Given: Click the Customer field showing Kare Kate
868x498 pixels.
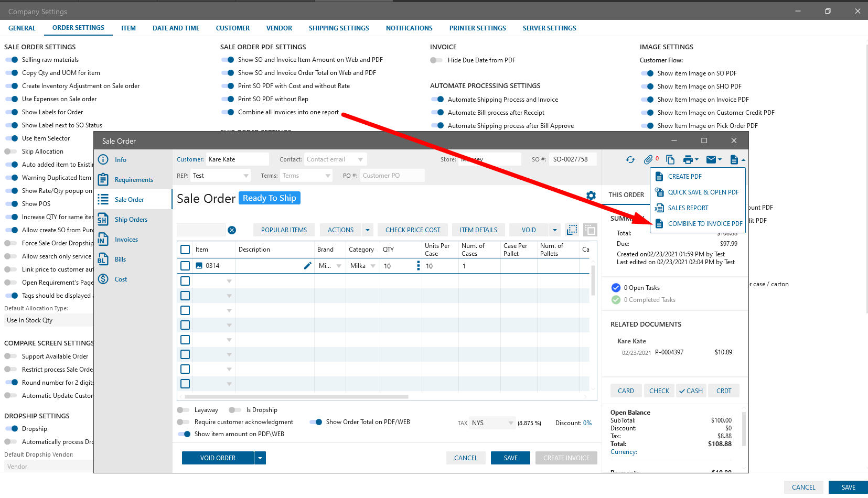Looking at the screenshot, I should pyautogui.click(x=238, y=159).
